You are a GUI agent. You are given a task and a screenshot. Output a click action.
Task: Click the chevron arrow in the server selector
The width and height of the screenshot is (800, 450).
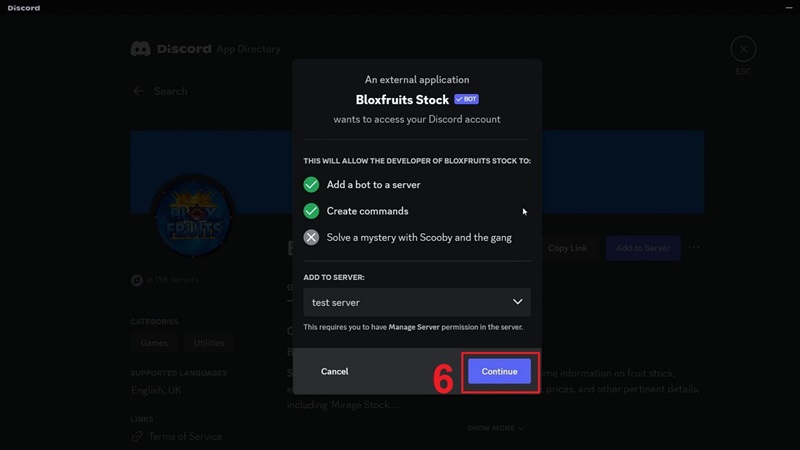click(x=517, y=302)
